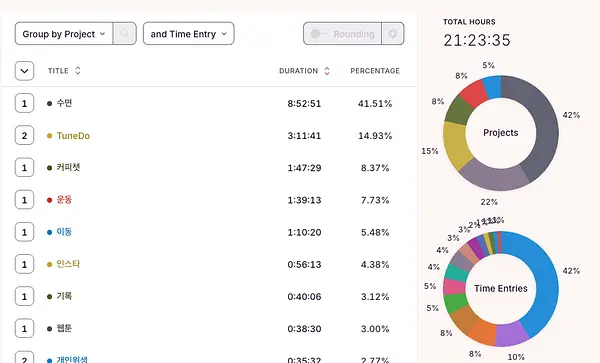
Task: Select the TuneDo project row
Action: pyautogui.click(x=209, y=135)
